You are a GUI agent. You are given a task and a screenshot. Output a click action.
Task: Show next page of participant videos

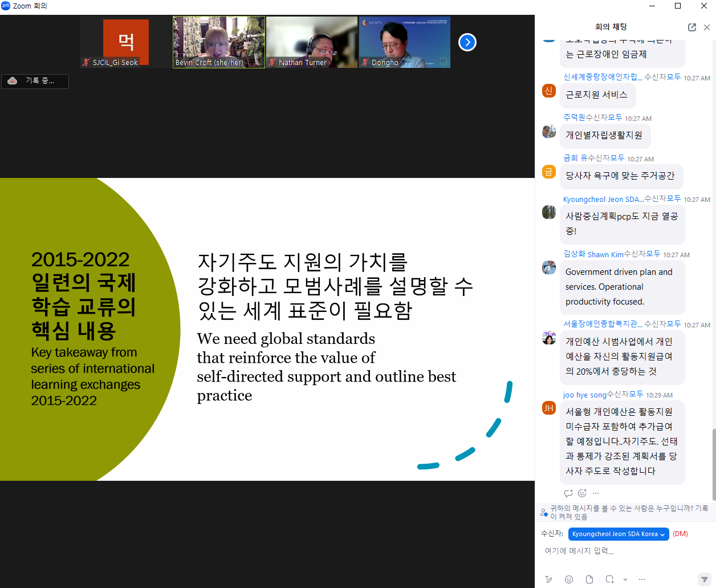click(467, 42)
